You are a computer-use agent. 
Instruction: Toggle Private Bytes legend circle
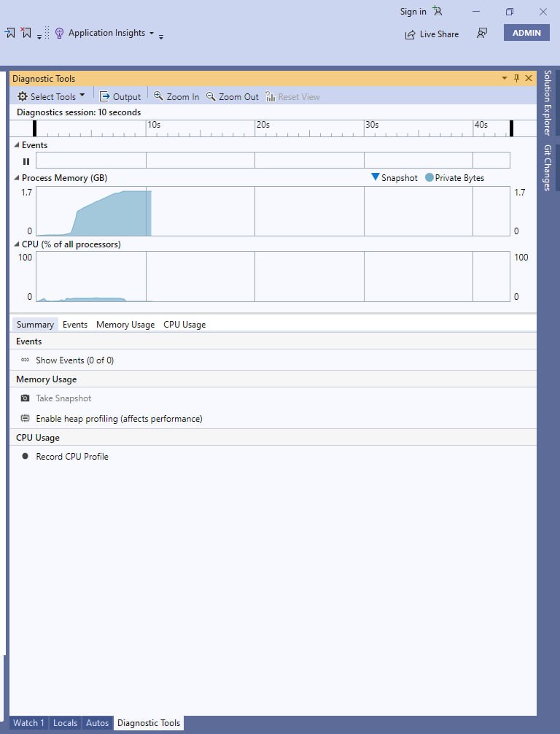click(429, 177)
